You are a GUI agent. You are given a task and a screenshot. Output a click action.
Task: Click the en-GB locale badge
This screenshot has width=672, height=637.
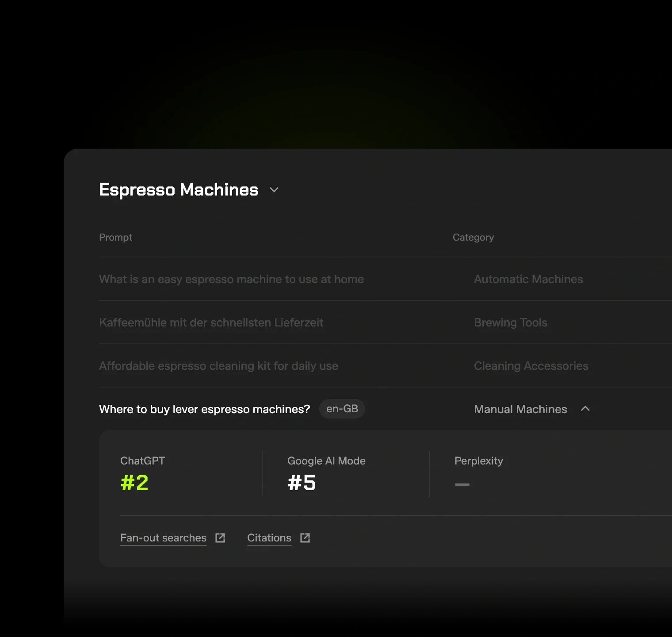[x=342, y=409]
